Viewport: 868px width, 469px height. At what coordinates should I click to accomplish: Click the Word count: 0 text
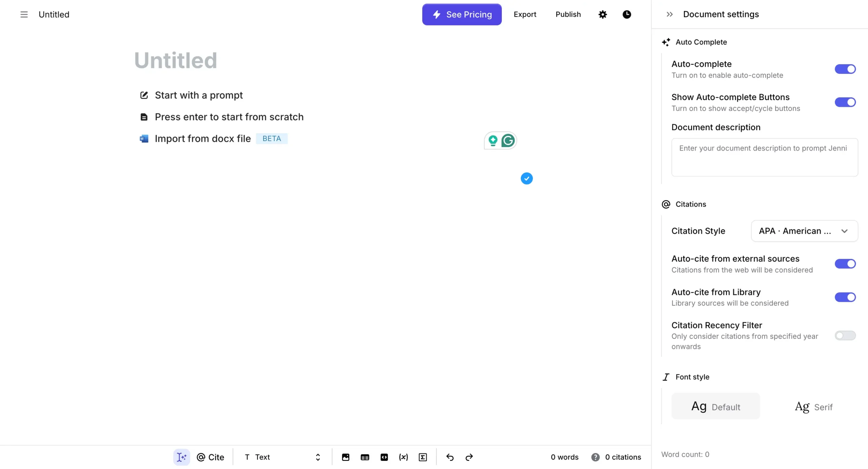[x=685, y=454]
